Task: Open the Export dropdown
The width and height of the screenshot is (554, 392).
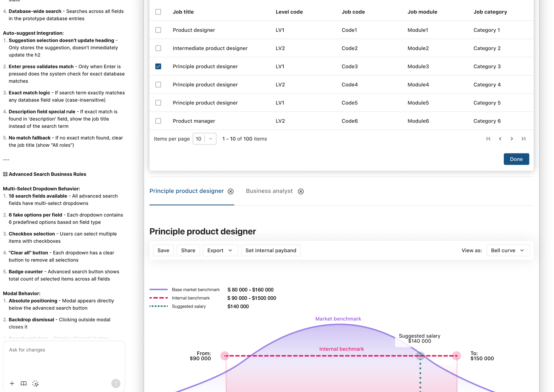Action: pos(220,250)
